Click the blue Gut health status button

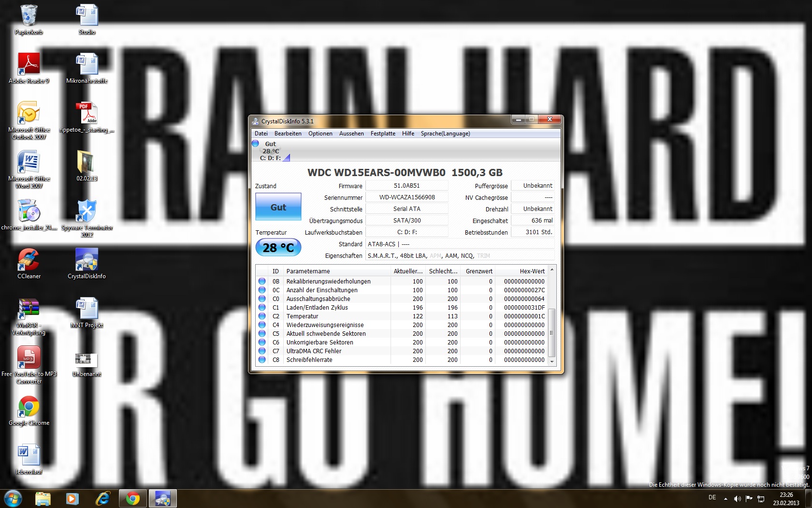[278, 207]
